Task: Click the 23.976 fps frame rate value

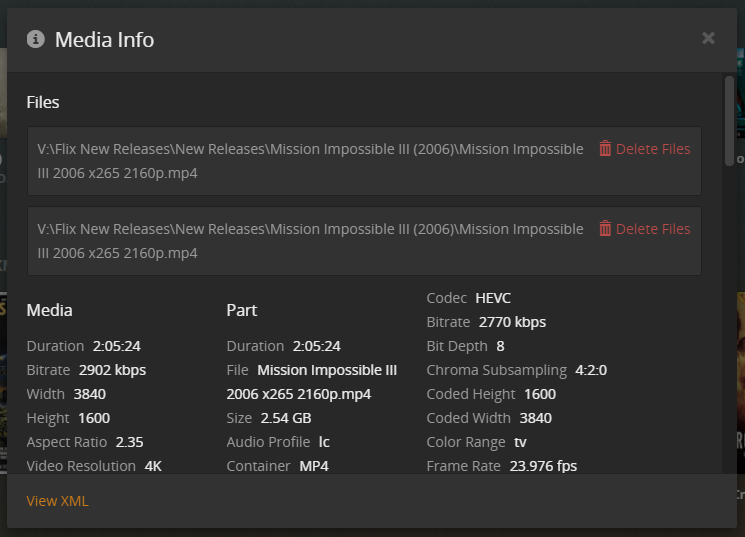Action: pyautogui.click(x=543, y=466)
